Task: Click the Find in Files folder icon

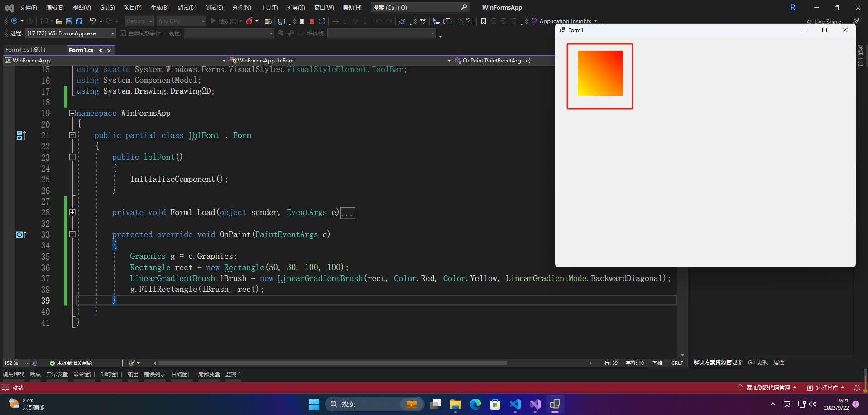Action: click(268, 21)
